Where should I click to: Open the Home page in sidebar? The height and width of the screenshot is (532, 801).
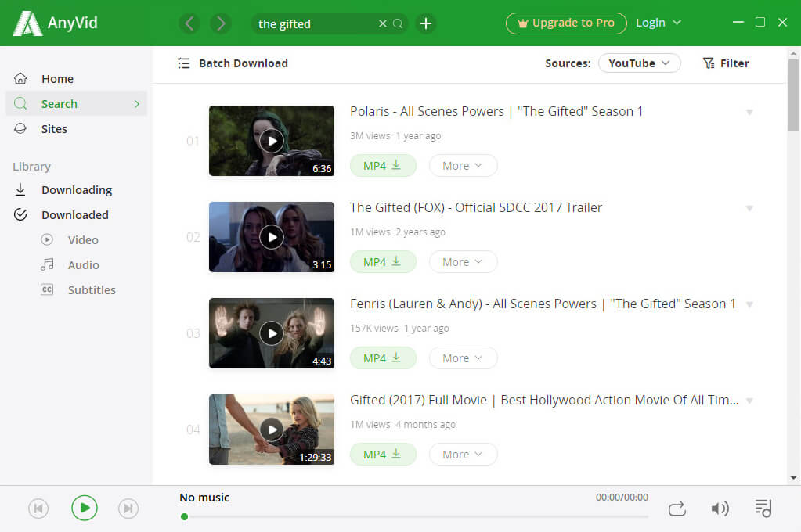coord(57,78)
